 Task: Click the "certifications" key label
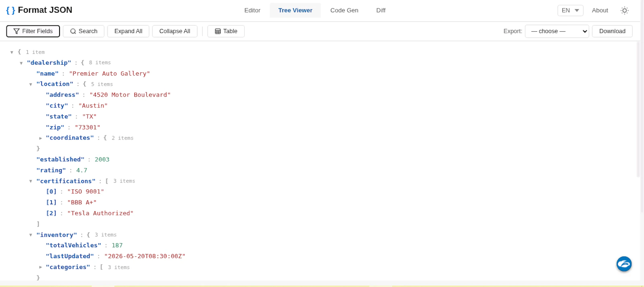(66, 181)
